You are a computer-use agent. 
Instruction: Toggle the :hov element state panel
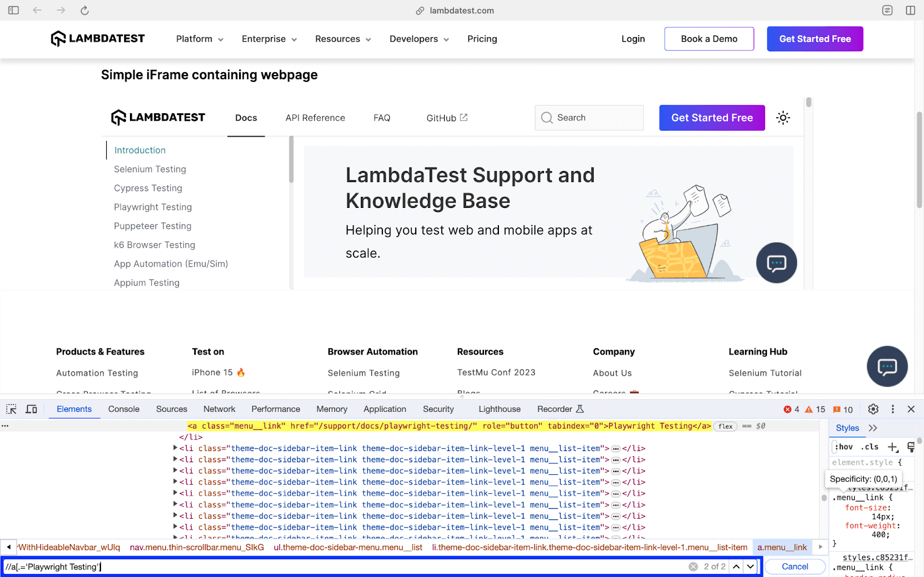(844, 447)
